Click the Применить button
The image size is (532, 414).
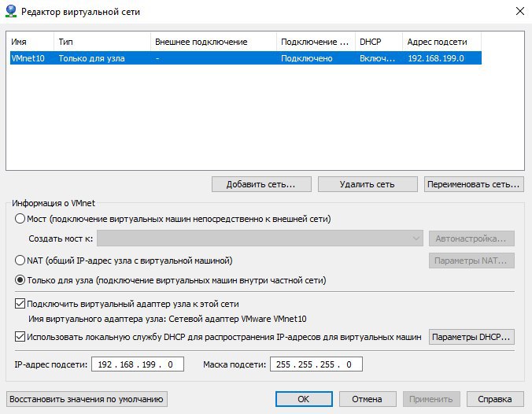tap(431, 399)
